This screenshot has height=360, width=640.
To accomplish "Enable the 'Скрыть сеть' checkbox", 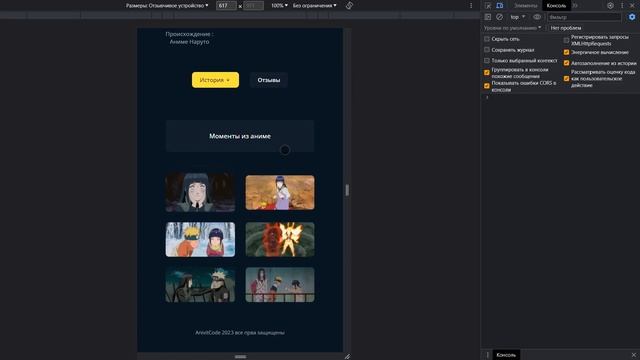I will tap(487, 39).
